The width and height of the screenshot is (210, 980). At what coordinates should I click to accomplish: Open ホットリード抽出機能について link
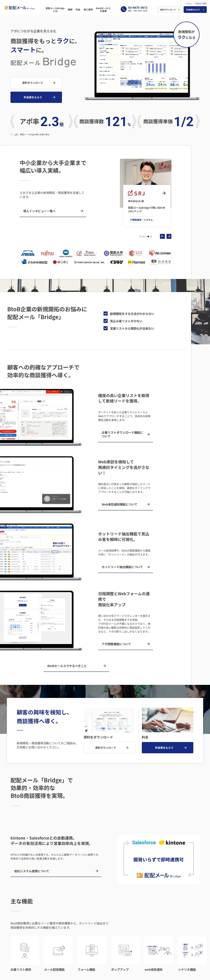pyautogui.click(x=125, y=567)
